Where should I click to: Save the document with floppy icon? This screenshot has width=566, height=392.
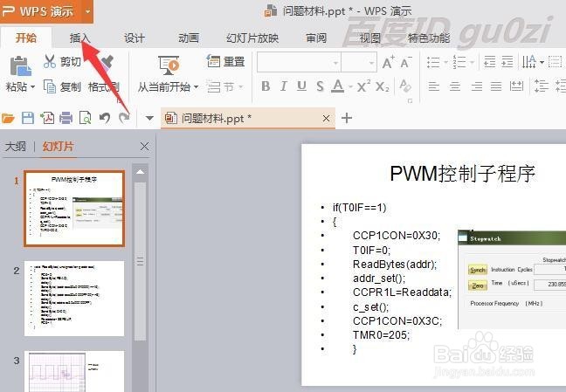tap(28, 118)
